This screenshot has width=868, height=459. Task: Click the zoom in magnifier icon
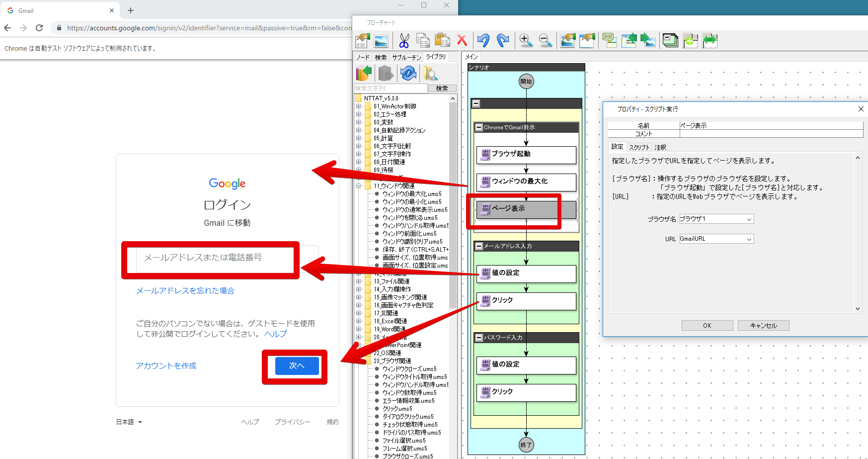pos(526,40)
